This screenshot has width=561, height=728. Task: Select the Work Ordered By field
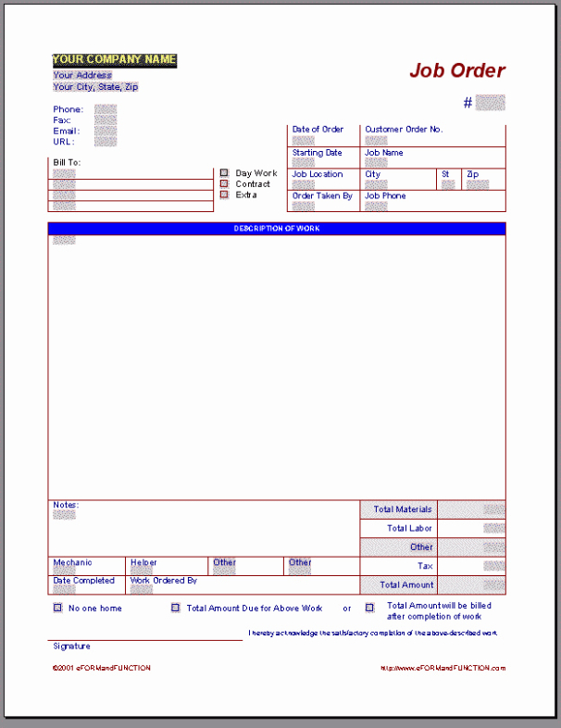(141, 589)
